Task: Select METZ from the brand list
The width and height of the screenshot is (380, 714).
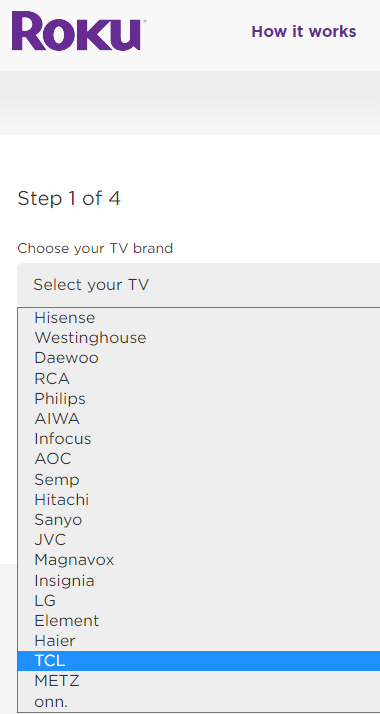Action: 199,681
